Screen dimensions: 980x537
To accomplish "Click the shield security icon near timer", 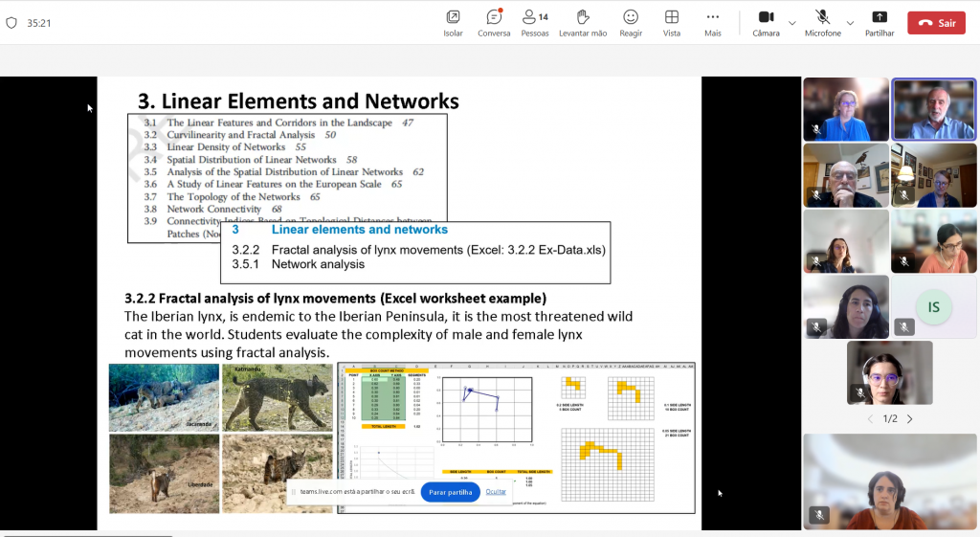I will pos(11,23).
